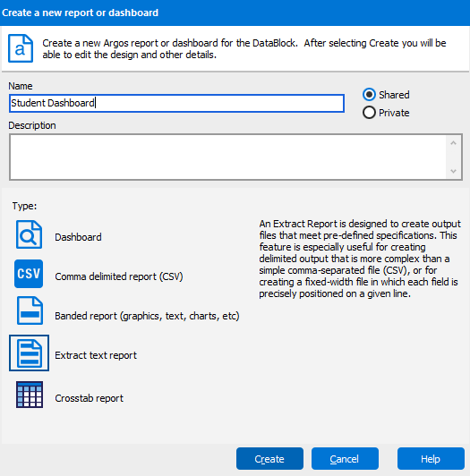Select the CSV report type icon
This screenshot has width=470, height=476.
pos(29,274)
